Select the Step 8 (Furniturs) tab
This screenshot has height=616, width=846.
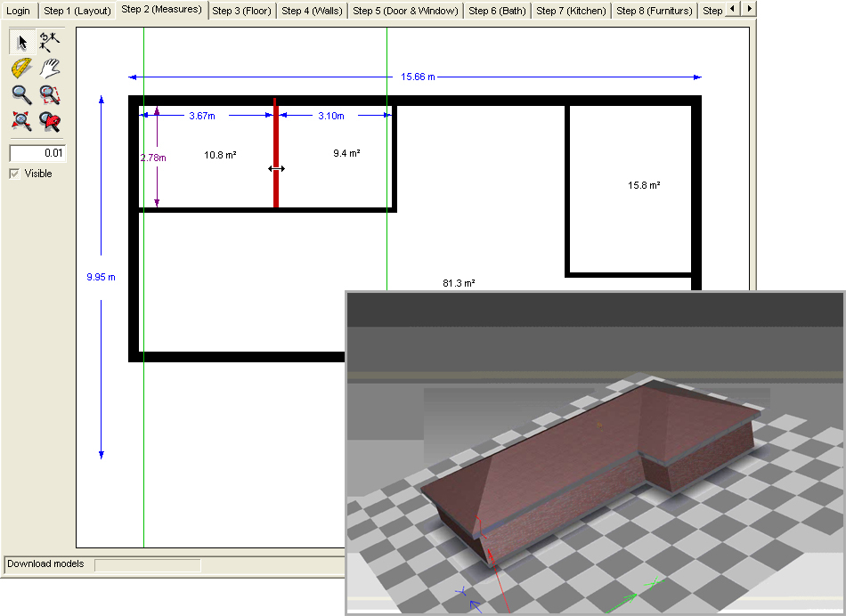tap(654, 11)
